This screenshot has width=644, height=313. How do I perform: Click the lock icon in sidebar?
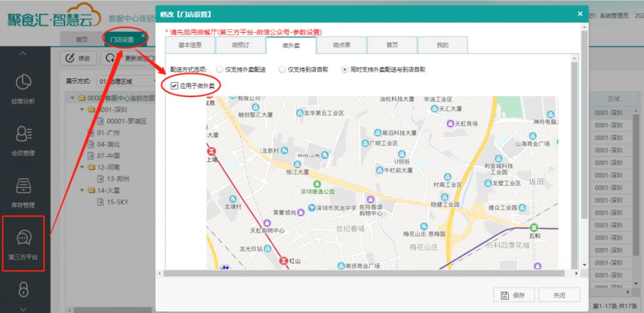[23, 289]
